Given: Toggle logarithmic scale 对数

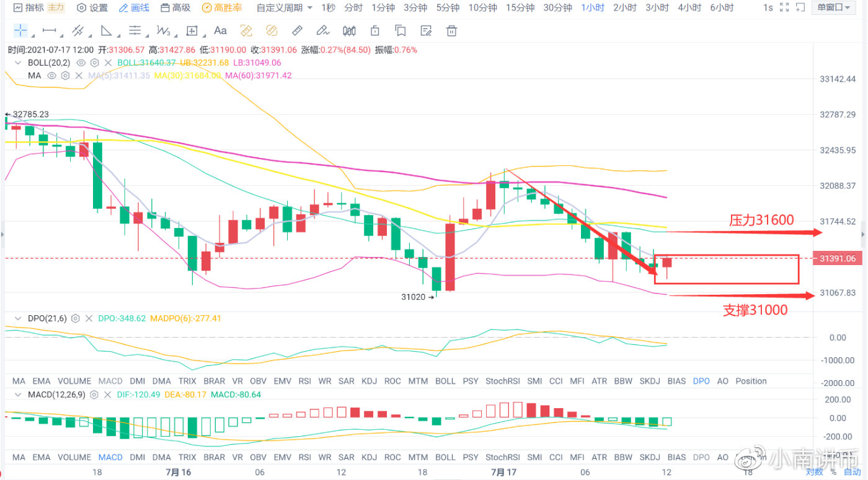Looking at the screenshot, I should click(814, 472).
